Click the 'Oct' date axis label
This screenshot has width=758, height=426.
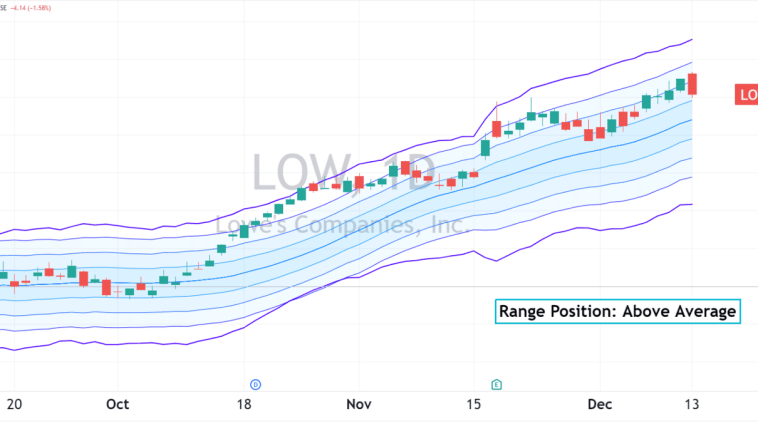117,404
